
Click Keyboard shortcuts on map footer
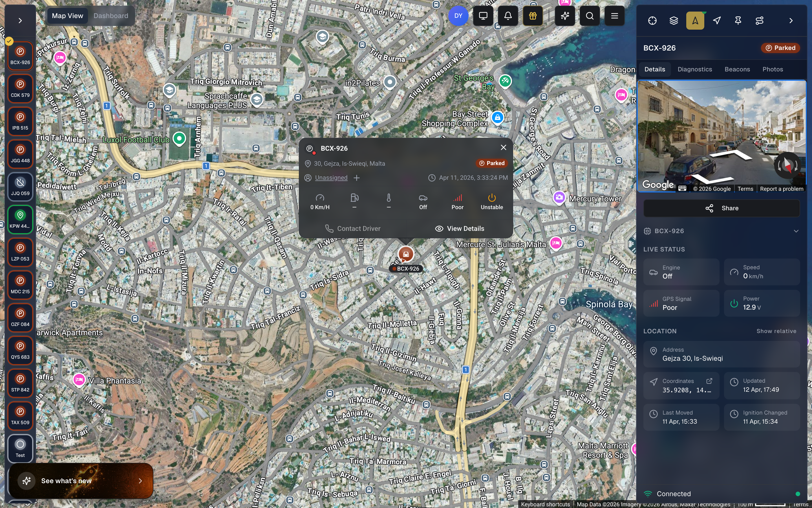tap(545, 504)
